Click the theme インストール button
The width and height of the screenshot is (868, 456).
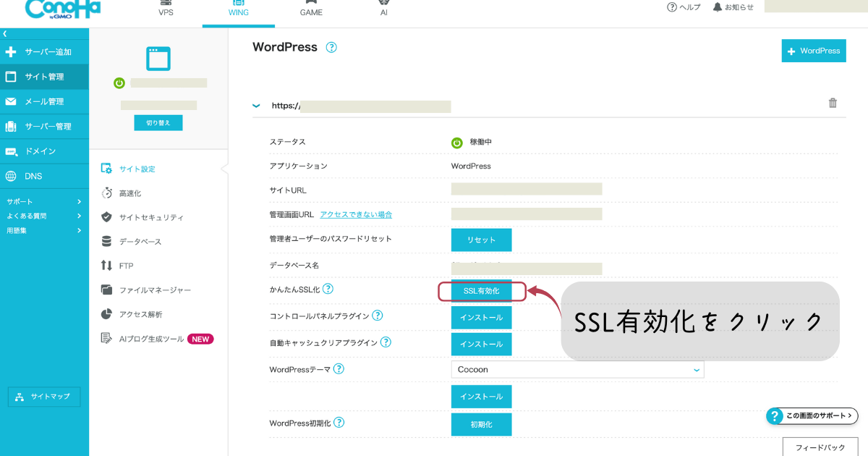point(481,397)
